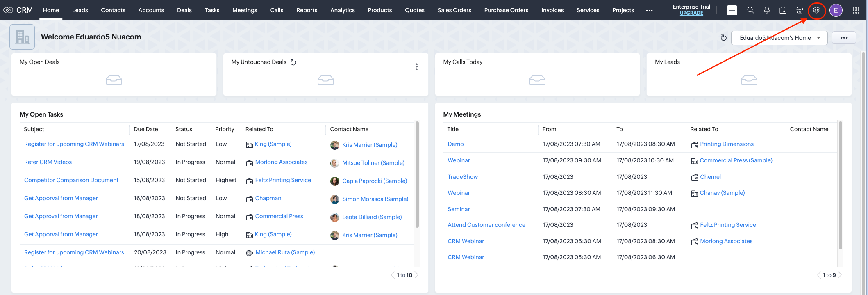Open home page more options button
This screenshot has width=868, height=295.
click(844, 38)
